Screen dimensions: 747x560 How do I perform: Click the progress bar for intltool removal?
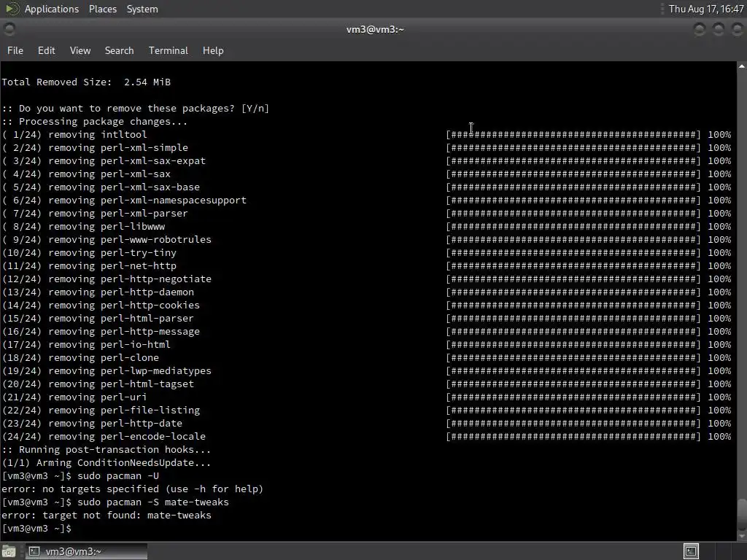tap(573, 135)
